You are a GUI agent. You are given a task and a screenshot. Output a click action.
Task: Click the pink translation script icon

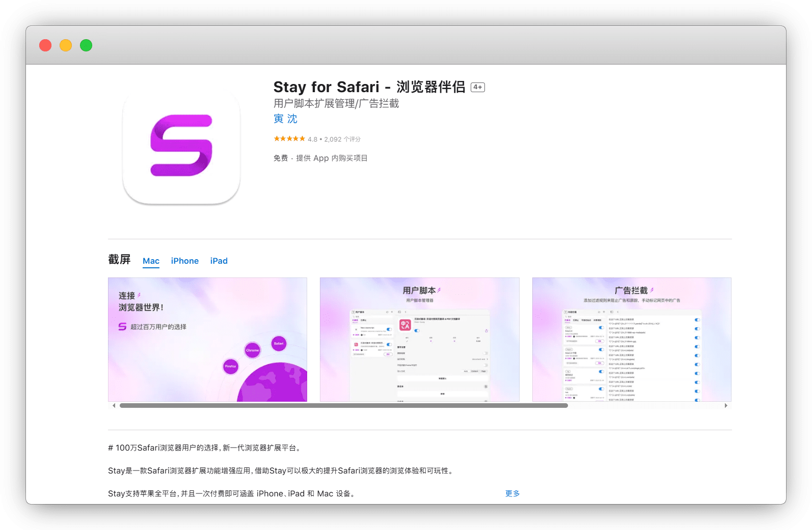pos(405,325)
